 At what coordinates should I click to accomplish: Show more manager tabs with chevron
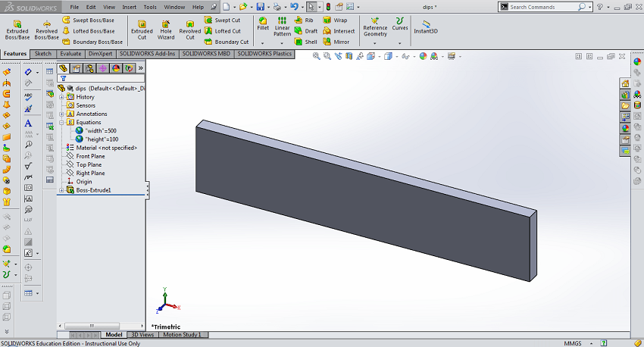[140, 68]
